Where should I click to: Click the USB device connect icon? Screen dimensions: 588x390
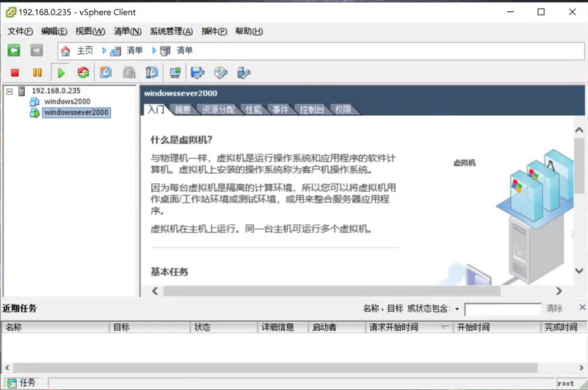click(243, 72)
